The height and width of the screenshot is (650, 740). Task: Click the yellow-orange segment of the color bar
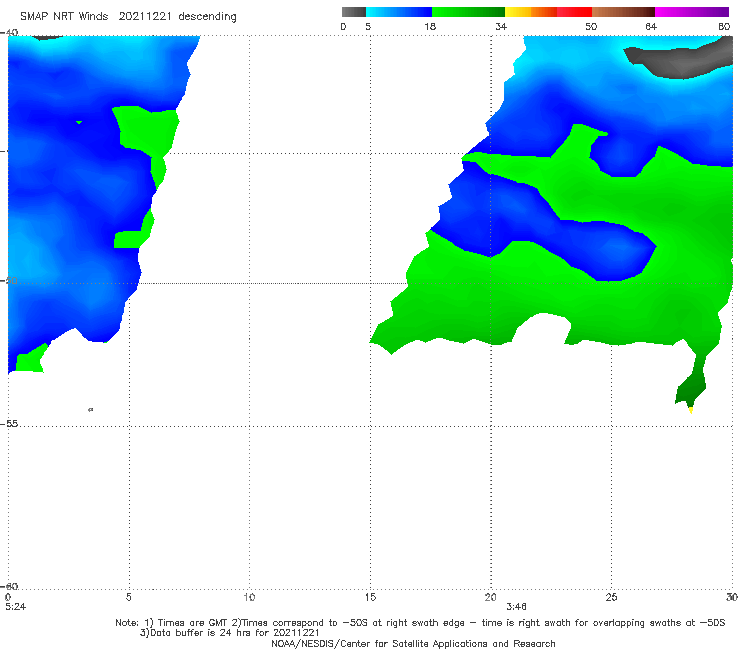click(530, 12)
